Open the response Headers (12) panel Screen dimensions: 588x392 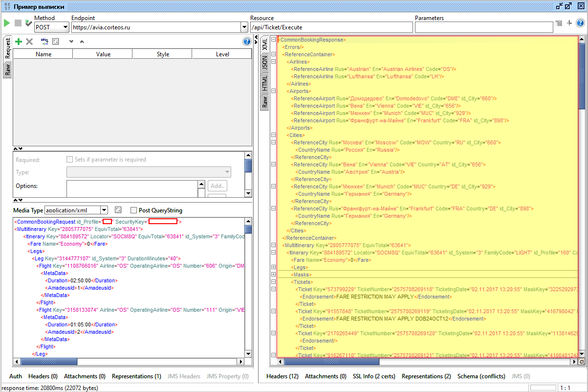tap(282, 376)
